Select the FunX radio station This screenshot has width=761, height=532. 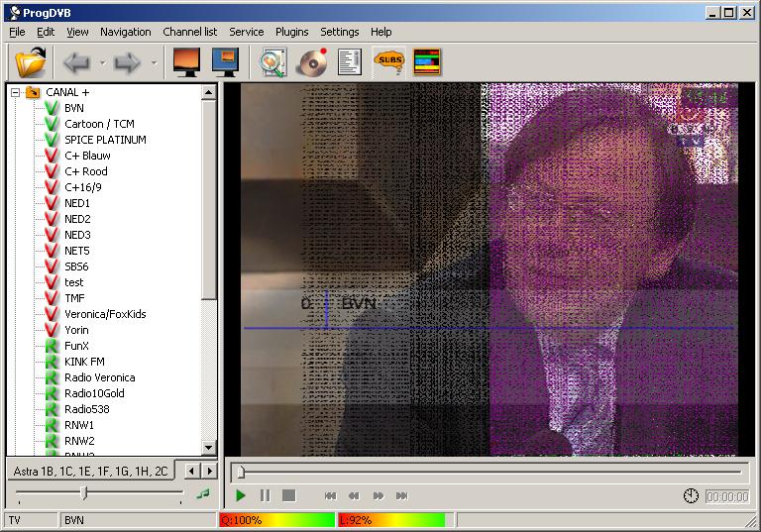coord(76,346)
